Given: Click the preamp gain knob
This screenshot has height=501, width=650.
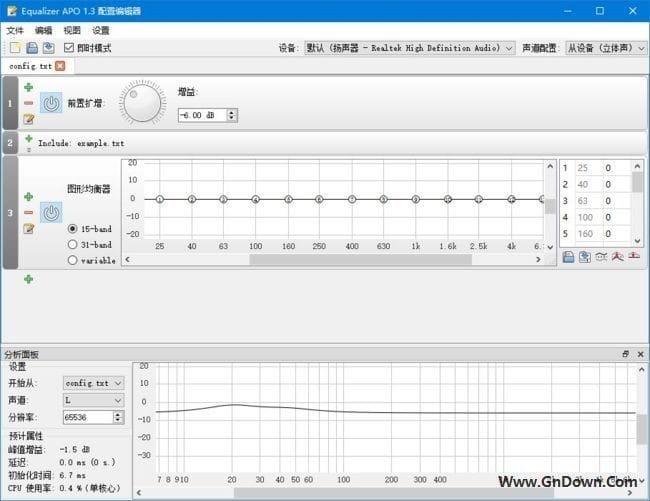Looking at the screenshot, I should [143, 103].
